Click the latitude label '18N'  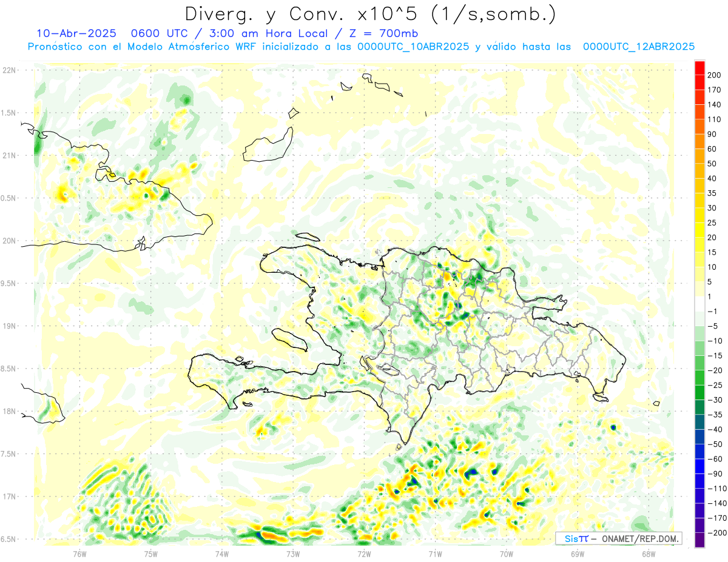pyautogui.click(x=8, y=412)
